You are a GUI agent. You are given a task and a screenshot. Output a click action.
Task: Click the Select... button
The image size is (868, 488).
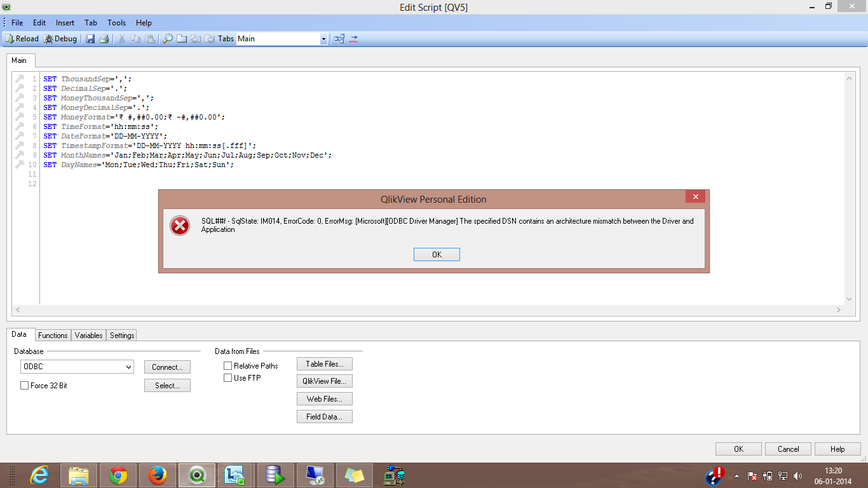[x=167, y=386]
